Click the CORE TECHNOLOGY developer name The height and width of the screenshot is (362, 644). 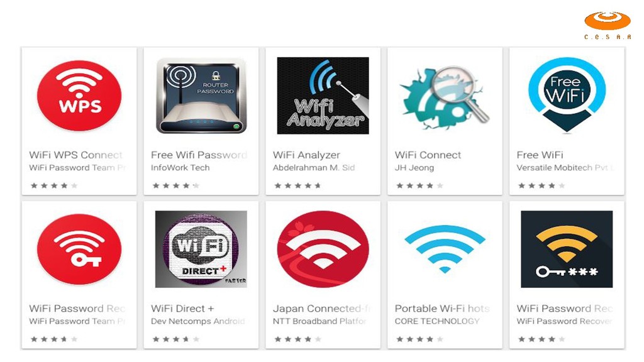point(437,321)
